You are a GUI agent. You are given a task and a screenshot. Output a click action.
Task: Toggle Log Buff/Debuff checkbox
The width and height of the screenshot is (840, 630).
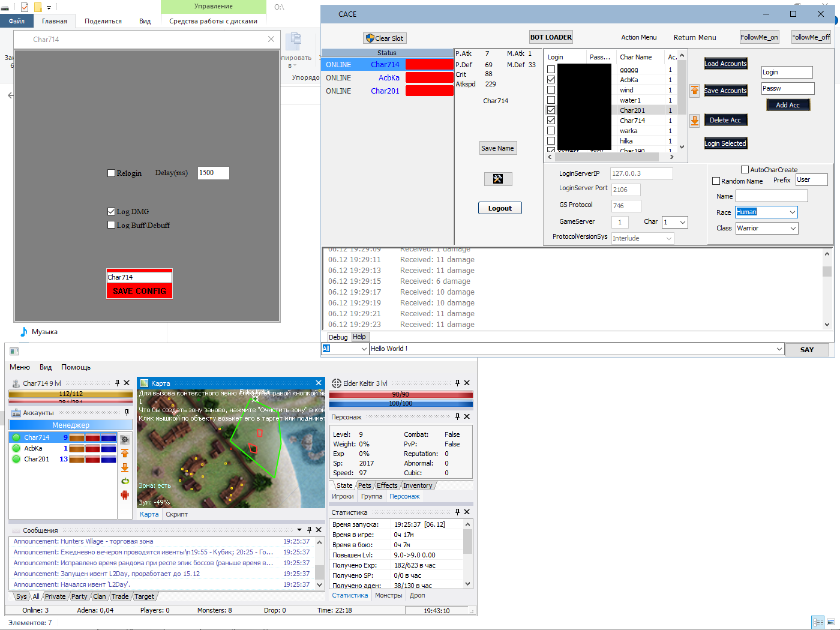111,225
